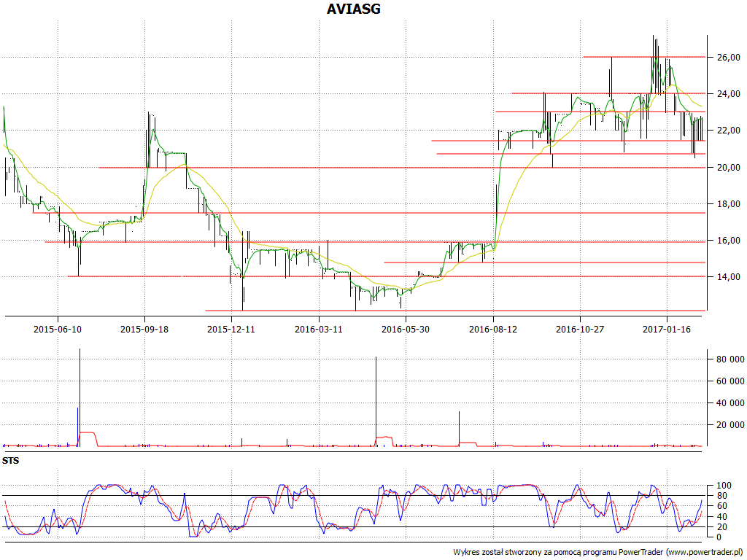Click the tallest volume spike near June 2015
This screenshot has height=560, width=747.
80,397
